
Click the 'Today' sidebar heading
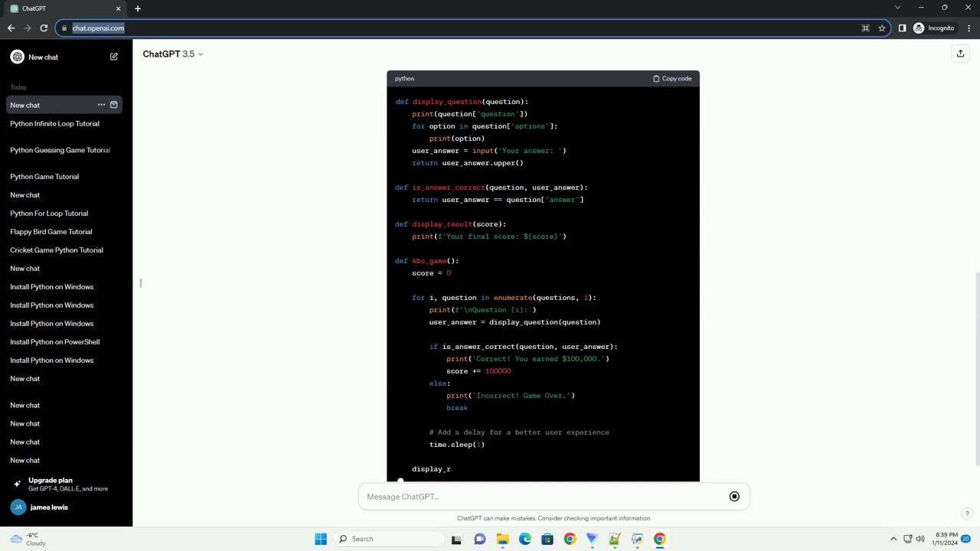click(x=18, y=87)
